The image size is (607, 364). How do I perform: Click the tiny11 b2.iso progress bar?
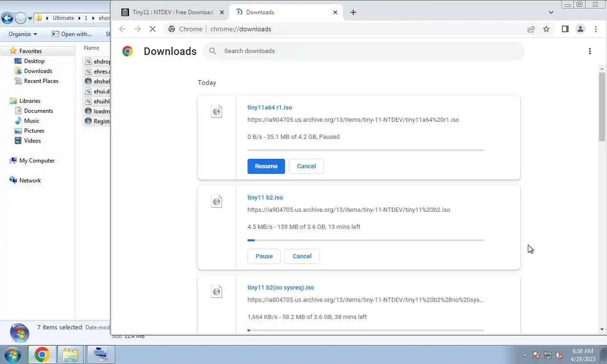[366, 240]
